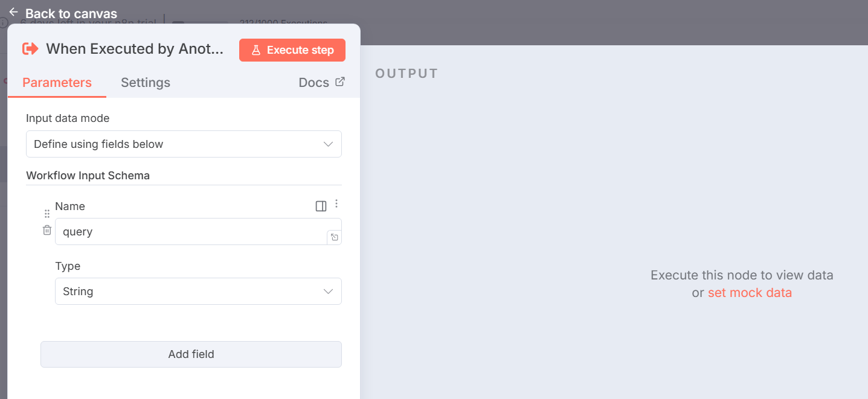Click the external link icon beside Docs
The height and width of the screenshot is (399, 868).
340,82
